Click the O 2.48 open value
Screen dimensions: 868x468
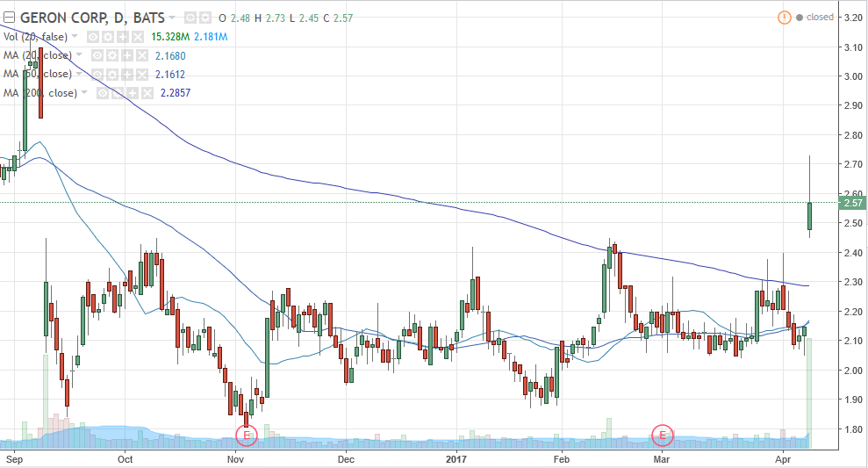click(x=234, y=18)
